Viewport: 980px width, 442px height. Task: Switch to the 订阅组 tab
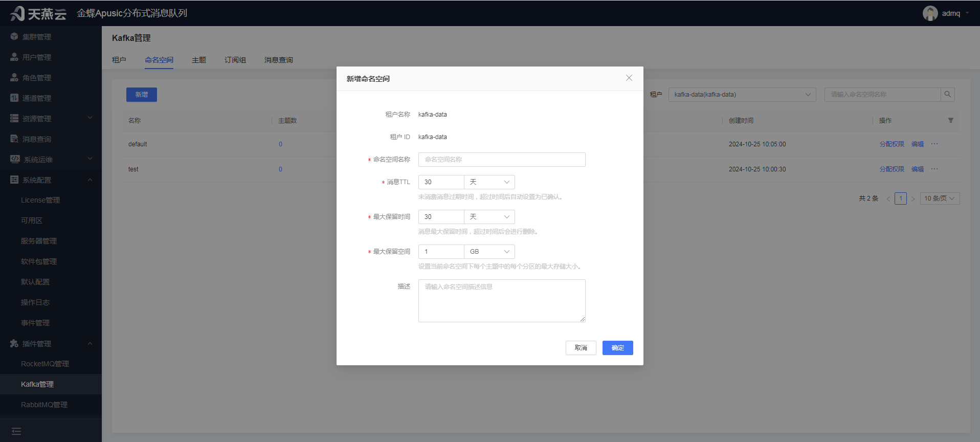(235, 60)
